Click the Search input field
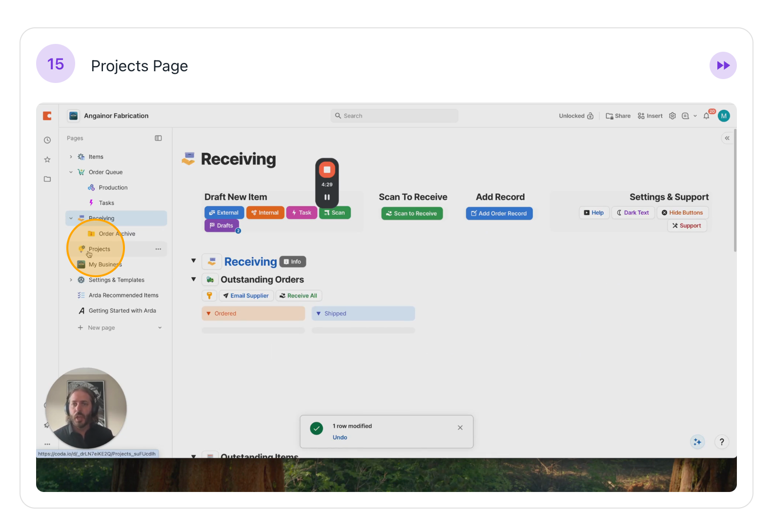 (394, 116)
